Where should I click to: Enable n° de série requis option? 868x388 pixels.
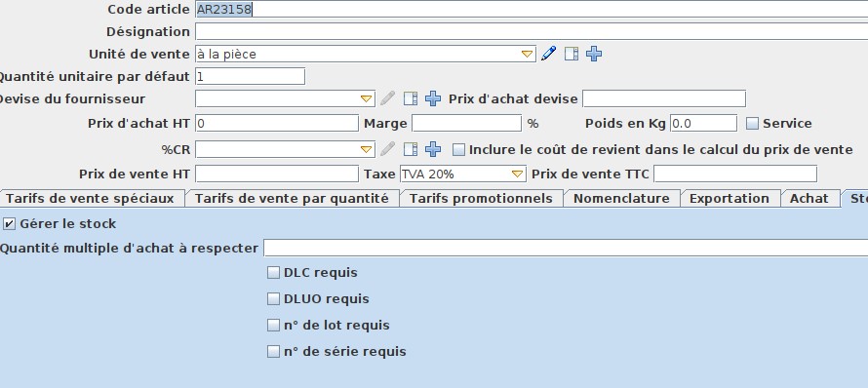click(x=273, y=352)
